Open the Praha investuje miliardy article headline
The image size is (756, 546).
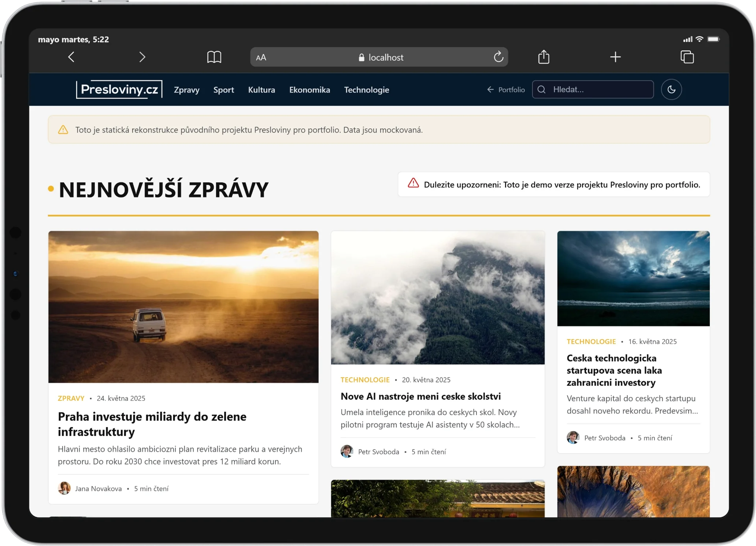pos(152,424)
